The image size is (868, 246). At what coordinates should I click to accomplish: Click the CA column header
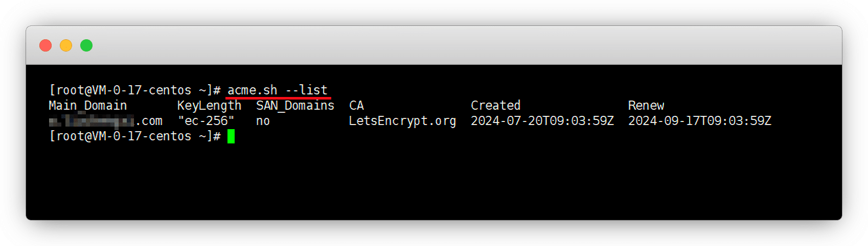tap(356, 106)
